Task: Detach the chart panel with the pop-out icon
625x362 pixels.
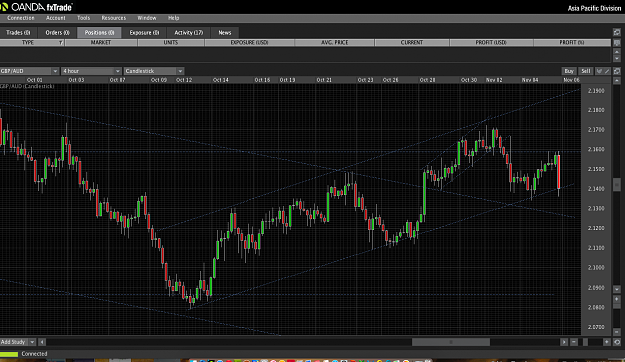Action: [x=617, y=71]
